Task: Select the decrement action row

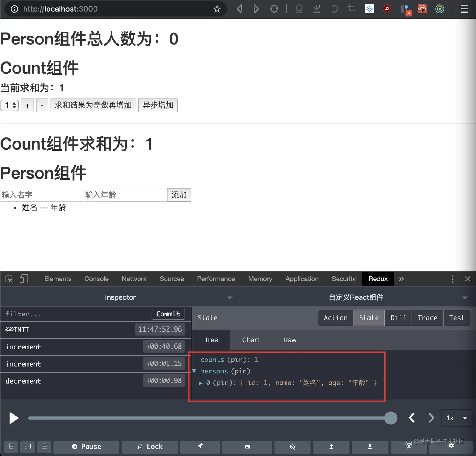Action: click(x=96, y=381)
